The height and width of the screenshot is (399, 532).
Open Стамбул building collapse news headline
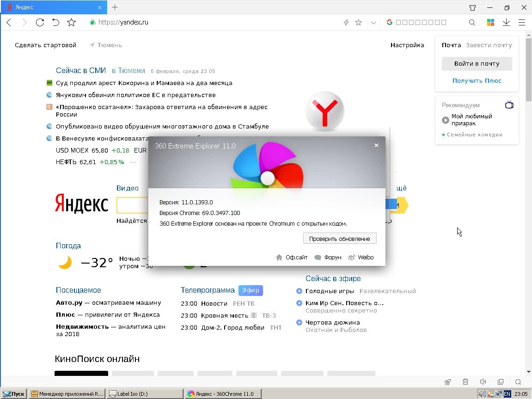[162, 127]
